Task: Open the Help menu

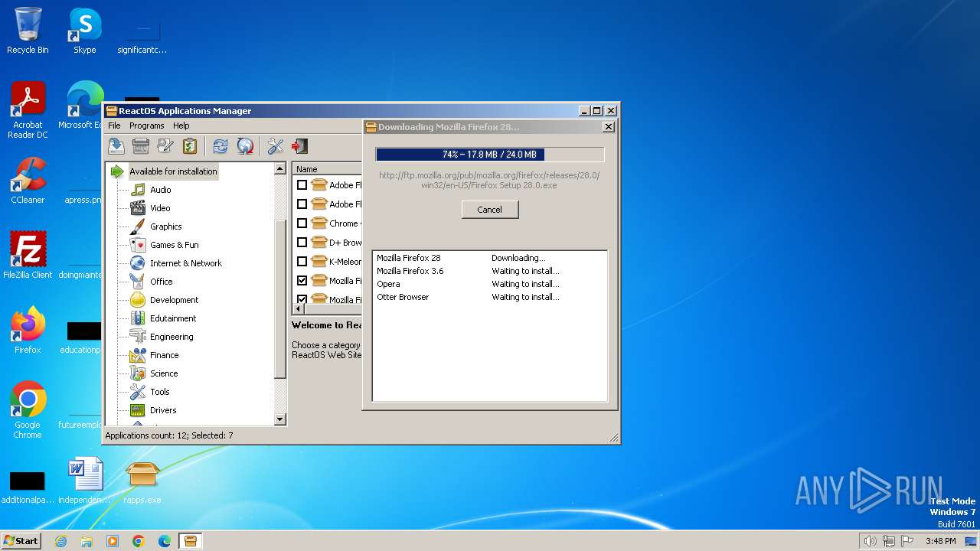Action: 181,126
